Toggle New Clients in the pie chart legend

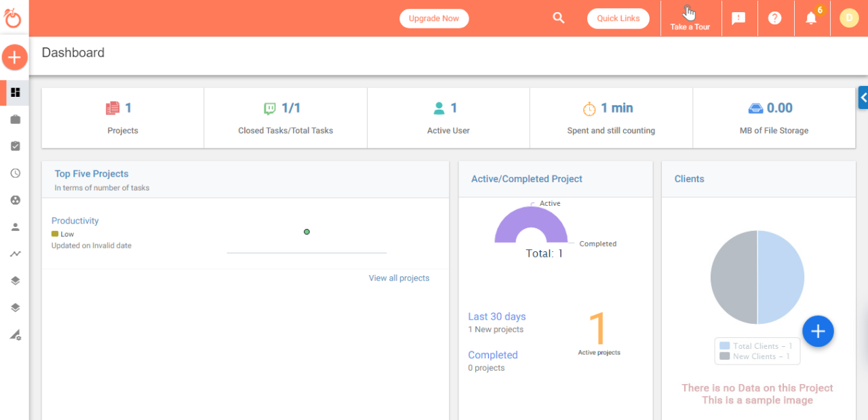(x=756, y=355)
